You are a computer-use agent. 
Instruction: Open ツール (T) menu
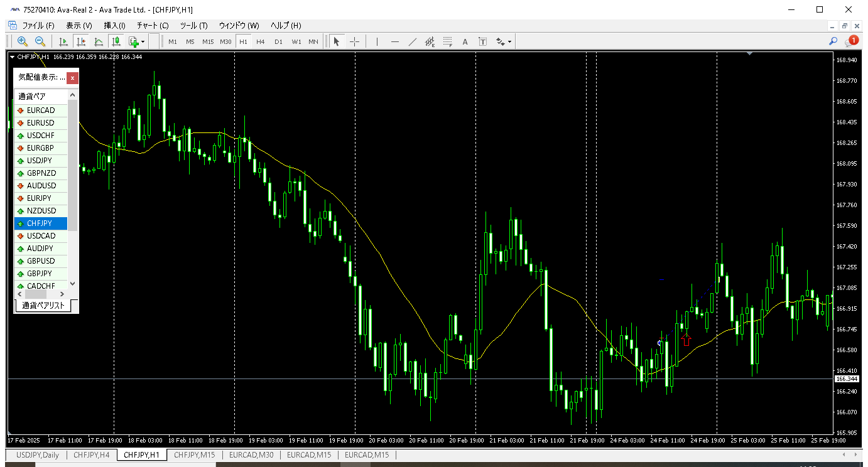tap(193, 26)
